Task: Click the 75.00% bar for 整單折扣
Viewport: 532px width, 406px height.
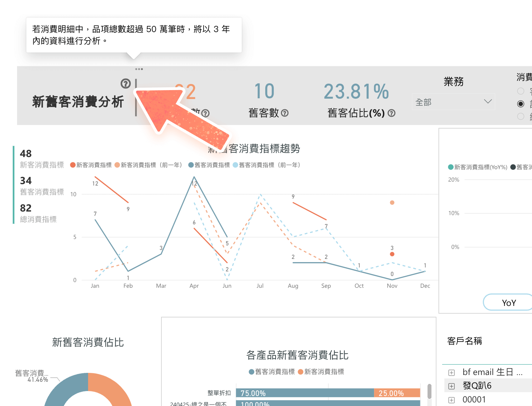Action: coord(305,393)
